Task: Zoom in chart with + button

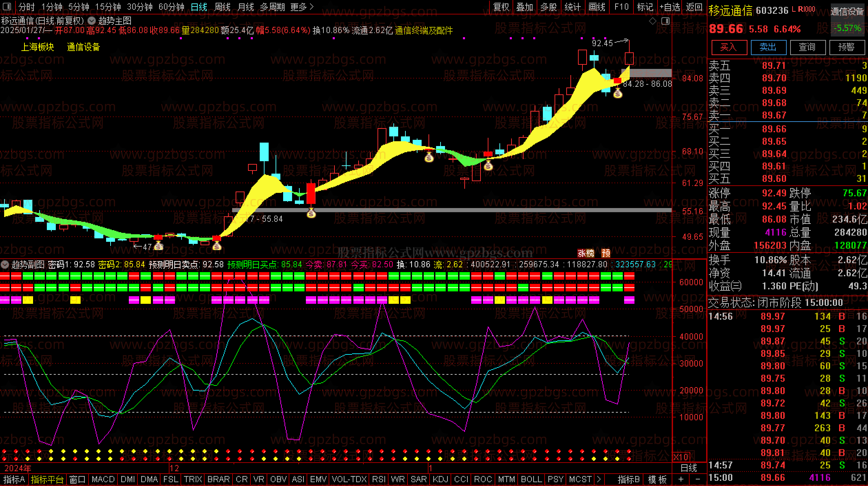Action: click(681, 479)
